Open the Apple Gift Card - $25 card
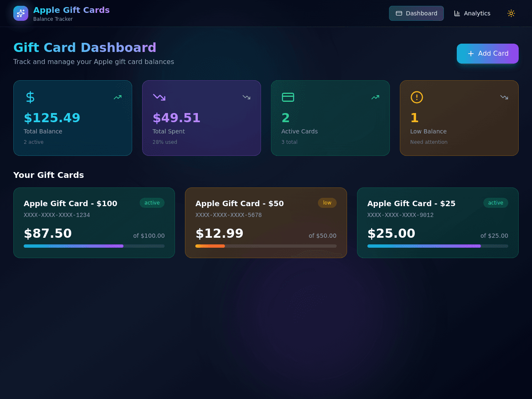The image size is (532, 399). 438,223
